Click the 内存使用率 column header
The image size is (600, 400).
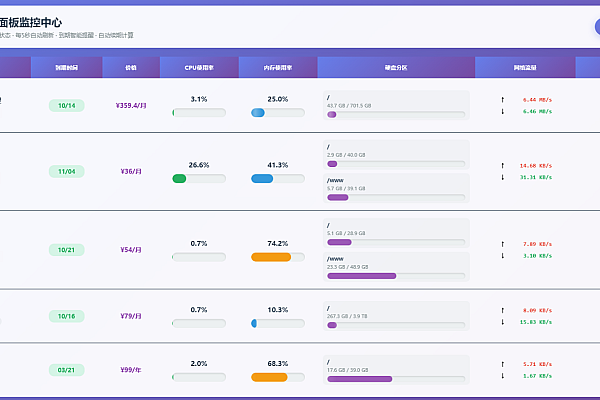tap(277, 68)
